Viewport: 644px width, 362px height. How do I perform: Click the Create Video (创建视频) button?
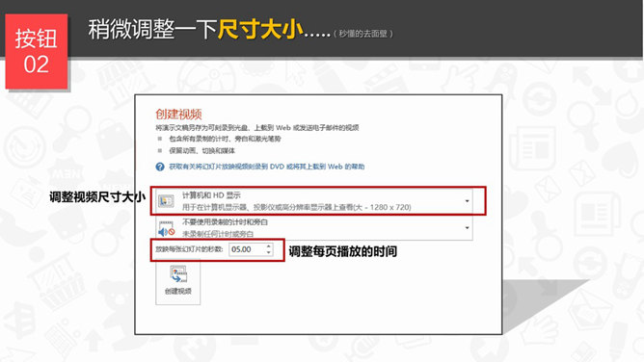coord(177,282)
